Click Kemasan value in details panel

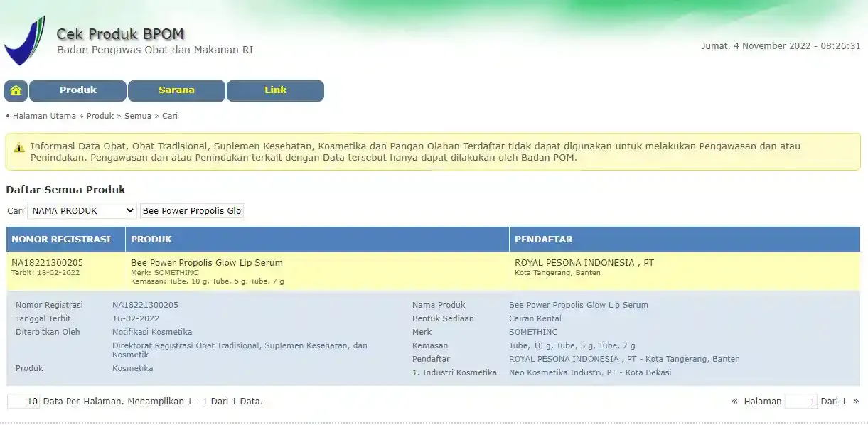pos(572,345)
